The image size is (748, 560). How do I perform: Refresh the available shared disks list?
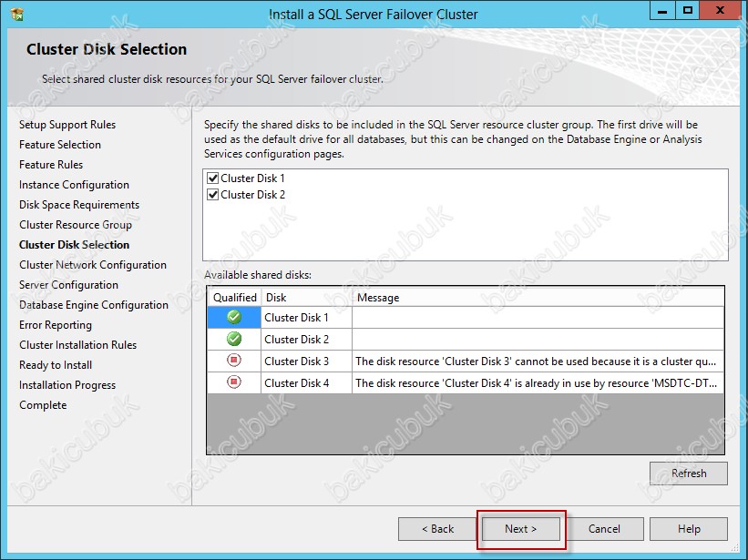(x=689, y=473)
